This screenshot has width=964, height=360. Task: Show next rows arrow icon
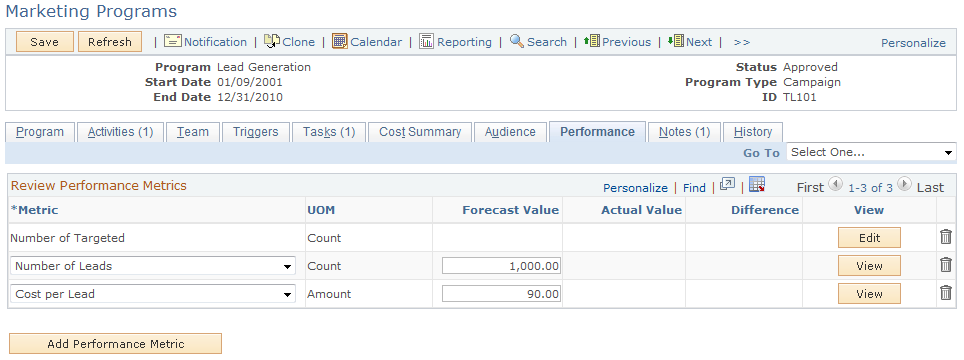point(904,184)
